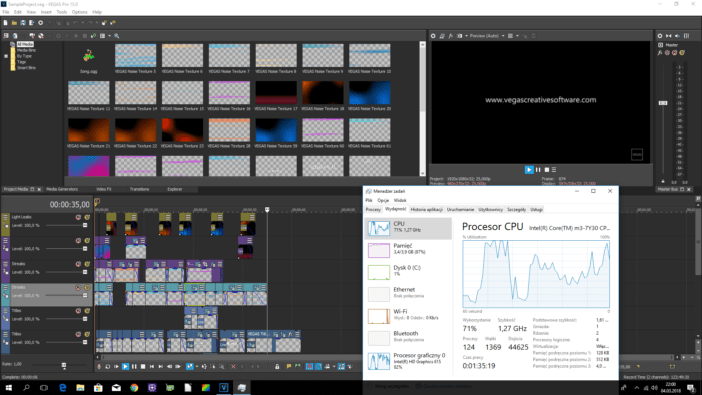Open media views dropdown arrow in Project Media

click(x=109, y=36)
